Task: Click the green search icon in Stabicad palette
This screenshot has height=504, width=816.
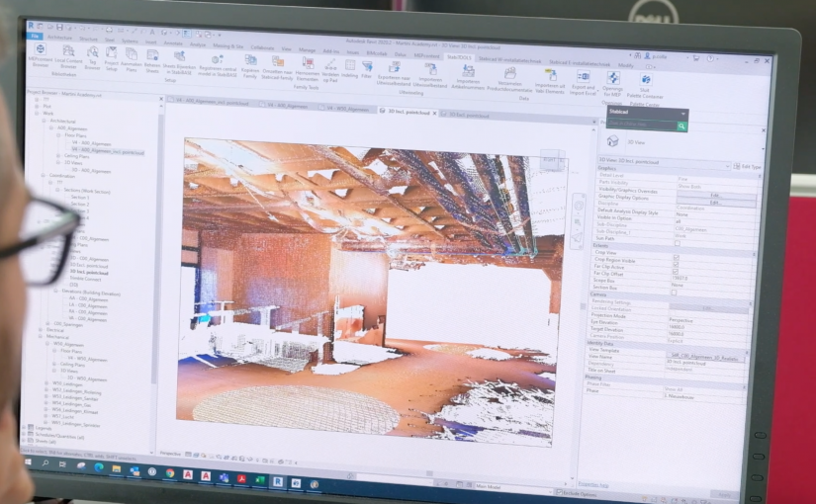Action: [681, 126]
